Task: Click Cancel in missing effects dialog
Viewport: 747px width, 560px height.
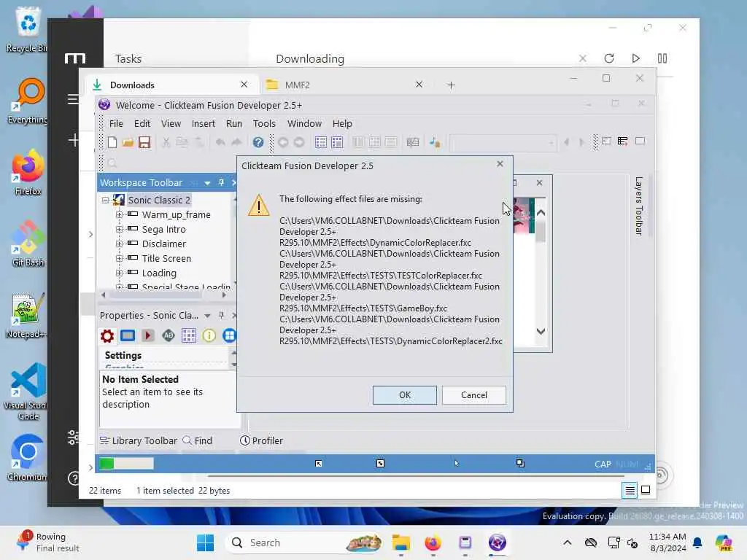Action: [474, 394]
